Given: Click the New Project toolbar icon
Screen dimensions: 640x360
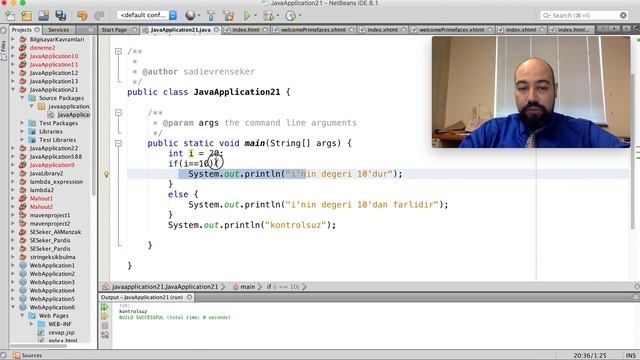Looking at the screenshot, I should [x=27, y=16].
